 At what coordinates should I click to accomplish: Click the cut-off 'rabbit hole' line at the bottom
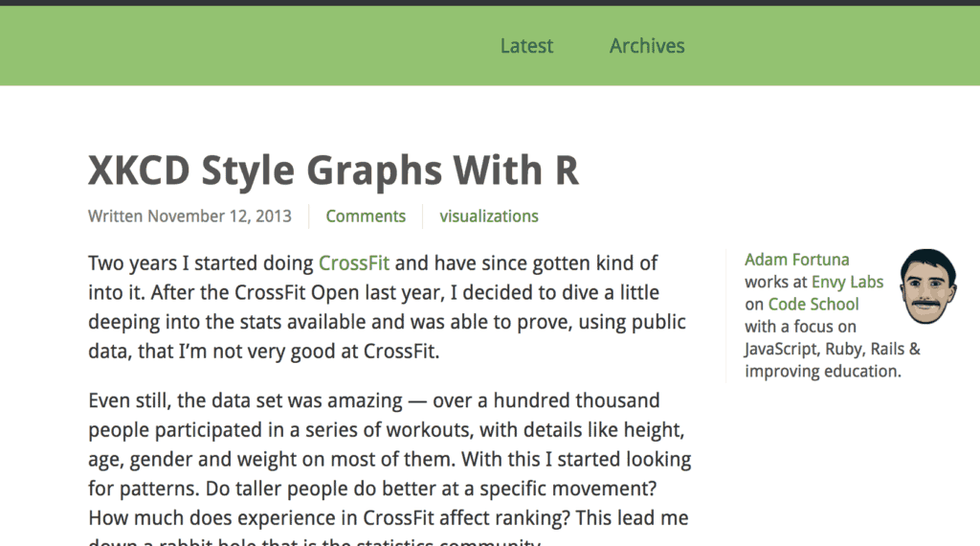tap(316, 540)
